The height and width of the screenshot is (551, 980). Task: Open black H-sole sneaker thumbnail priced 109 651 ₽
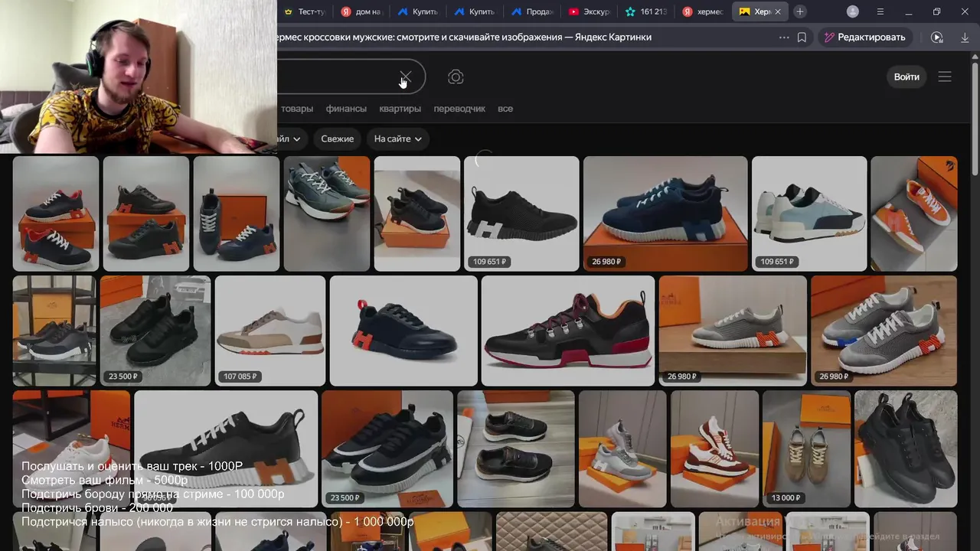click(x=521, y=214)
